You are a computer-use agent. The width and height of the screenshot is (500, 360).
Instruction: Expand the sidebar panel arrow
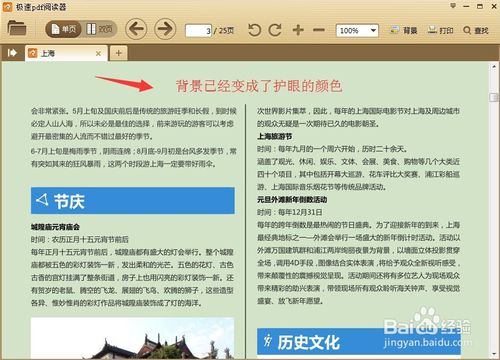12,53
